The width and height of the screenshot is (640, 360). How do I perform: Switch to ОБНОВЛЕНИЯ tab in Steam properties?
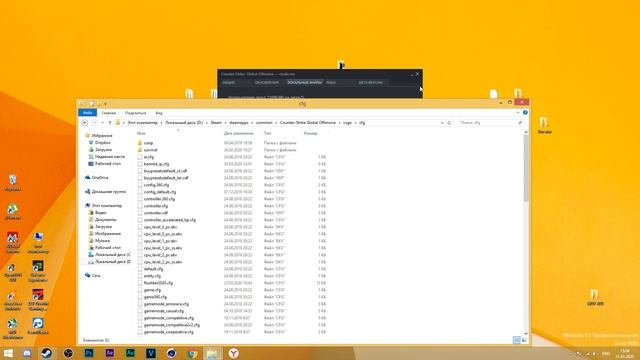[x=267, y=82]
